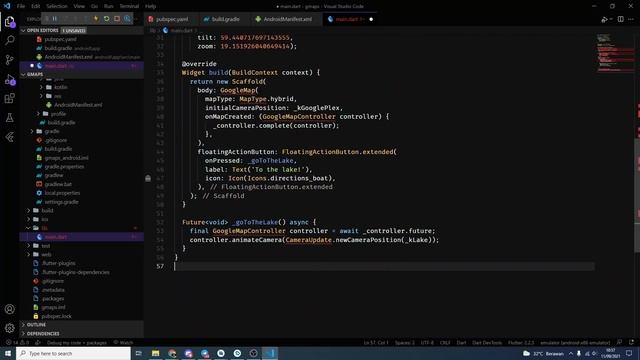Restart the debug session with green arrow
Viewport: 640px width, 360px height.
tap(107, 19)
